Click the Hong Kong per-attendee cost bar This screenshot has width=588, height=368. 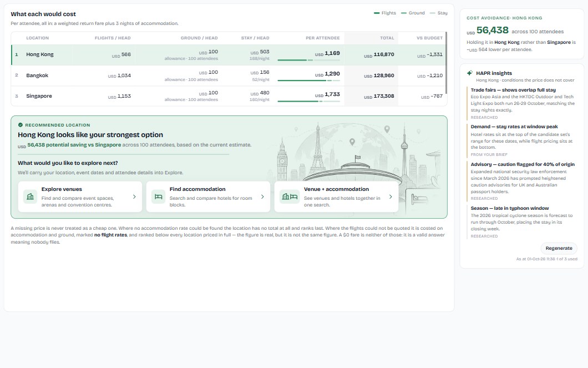[308, 60]
